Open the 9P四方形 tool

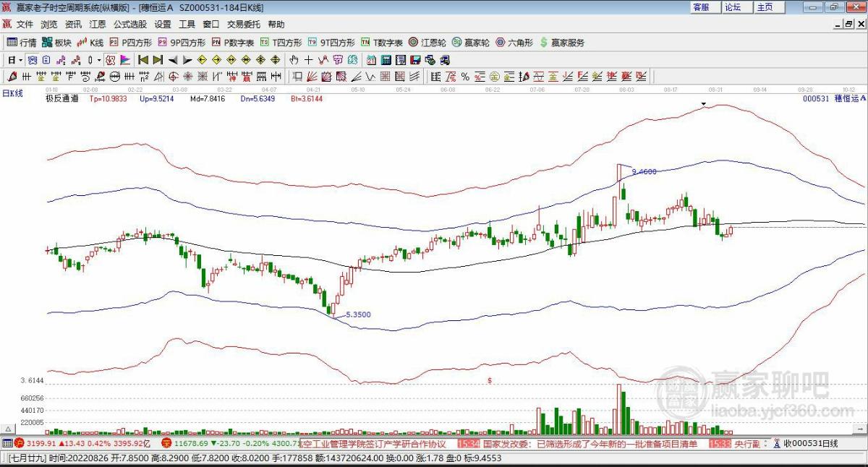pos(182,43)
